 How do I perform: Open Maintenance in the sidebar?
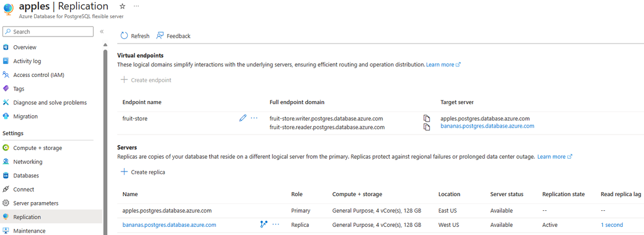pos(29,230)
